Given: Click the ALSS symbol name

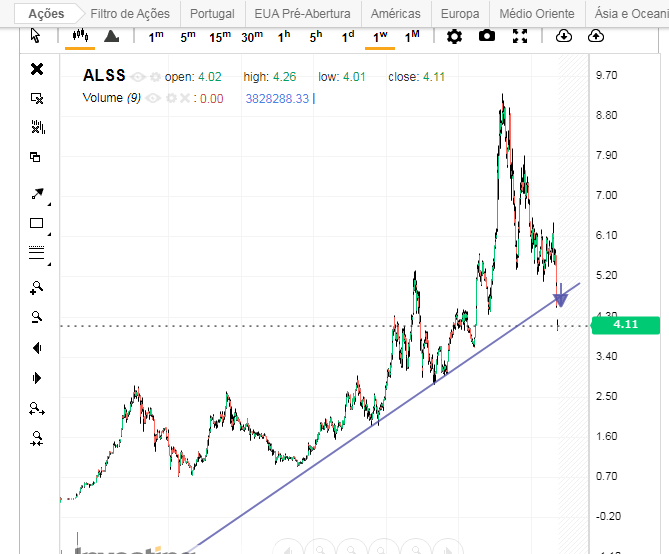Looking at the screenshot, I should click(x=104, y=76).
